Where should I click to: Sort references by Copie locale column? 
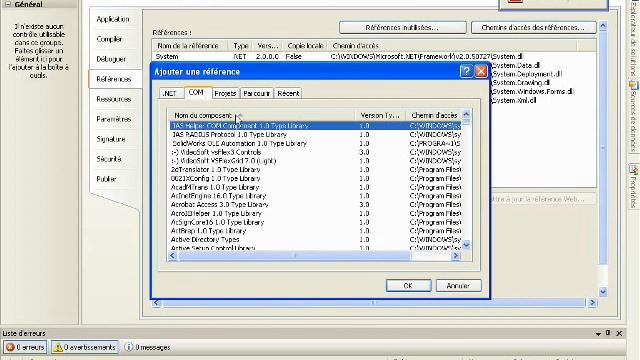[x=305, y=46]
